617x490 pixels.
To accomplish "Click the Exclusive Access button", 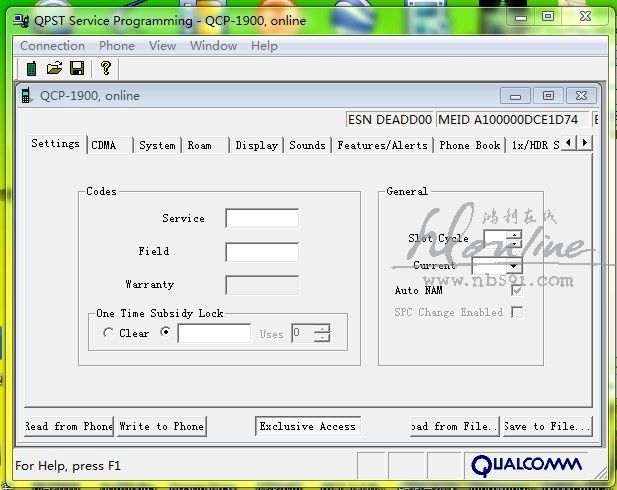I will click(x=308, y=426).
